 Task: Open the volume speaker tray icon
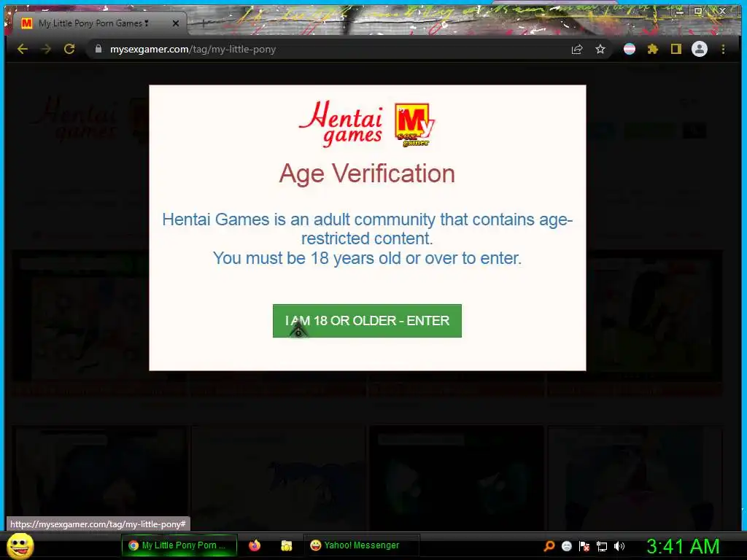tap(619, 546)
